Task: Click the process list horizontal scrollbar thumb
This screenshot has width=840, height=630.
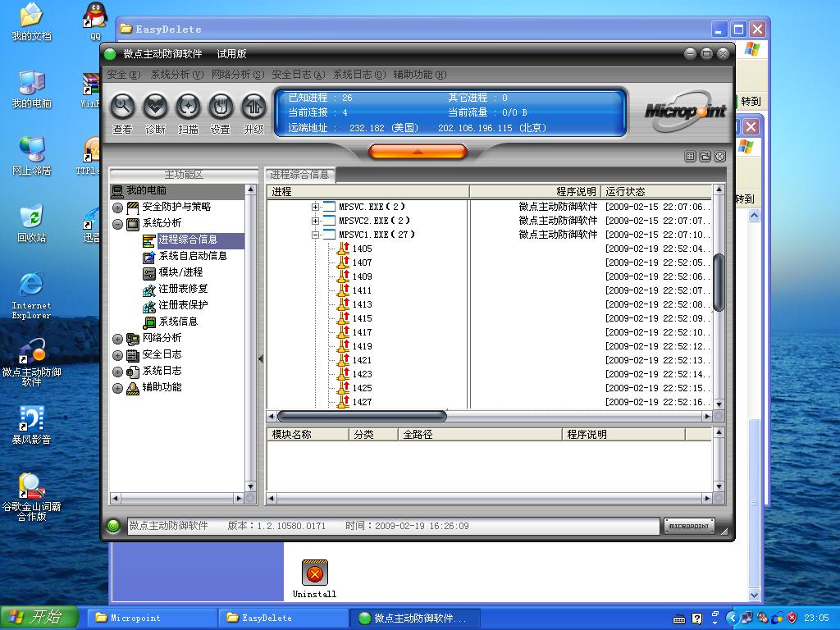Action: coord(362,416)
